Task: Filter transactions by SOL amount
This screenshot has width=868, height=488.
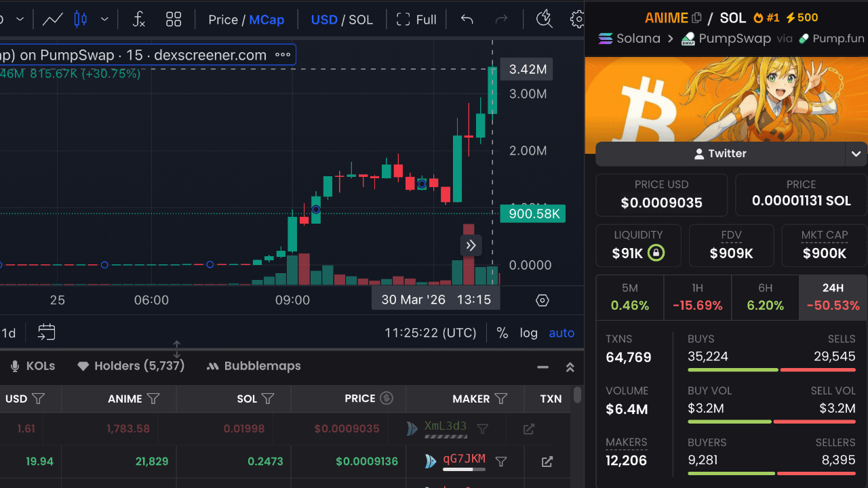Action: coord(268,399)
